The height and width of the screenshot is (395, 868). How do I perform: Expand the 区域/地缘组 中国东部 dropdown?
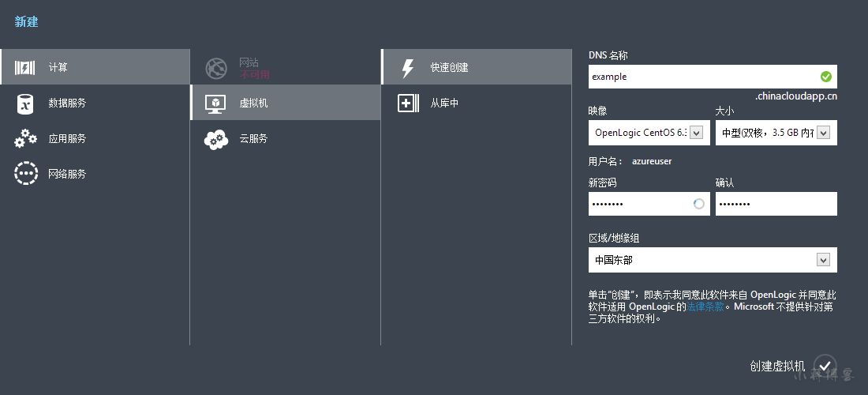coord(713,260)
